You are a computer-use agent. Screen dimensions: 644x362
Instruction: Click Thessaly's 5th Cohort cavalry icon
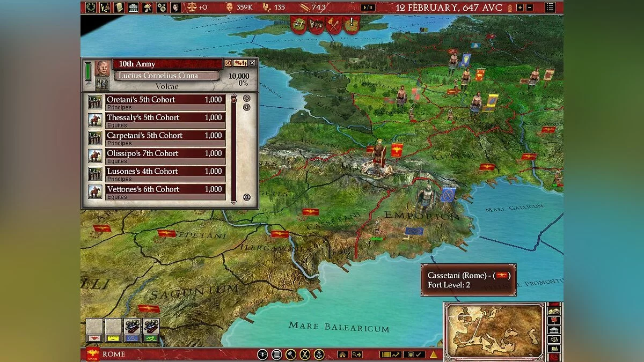click(95, 120)
